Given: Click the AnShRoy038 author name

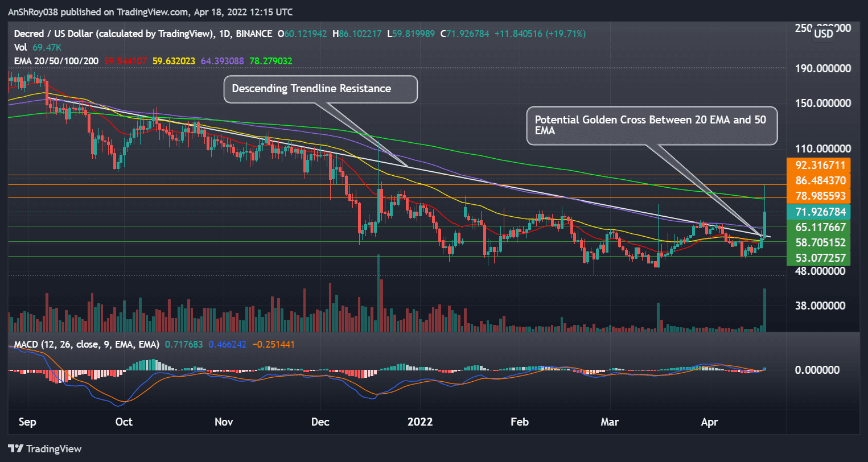Looking at the screenshot, I should [x=34, y=11].
